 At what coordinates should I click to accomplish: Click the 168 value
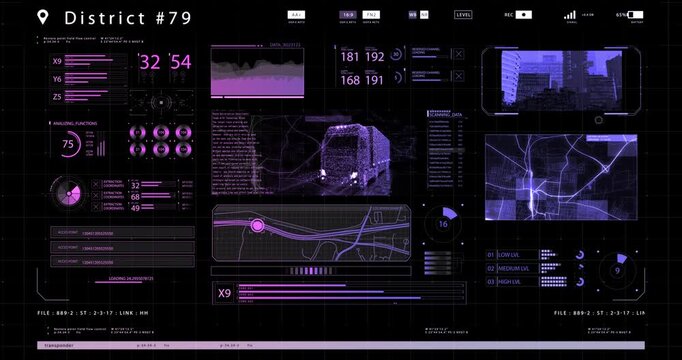350,80
